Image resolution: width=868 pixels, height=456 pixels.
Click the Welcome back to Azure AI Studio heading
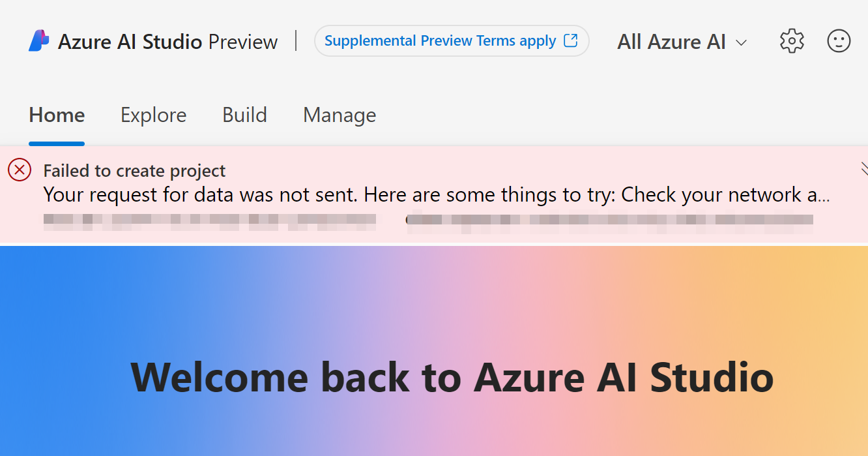coord(452,376)
